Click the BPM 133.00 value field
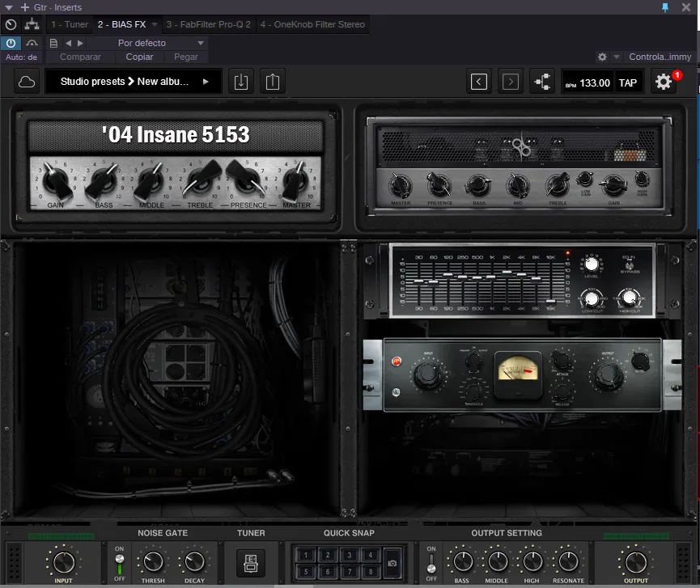 click(588, 83)
